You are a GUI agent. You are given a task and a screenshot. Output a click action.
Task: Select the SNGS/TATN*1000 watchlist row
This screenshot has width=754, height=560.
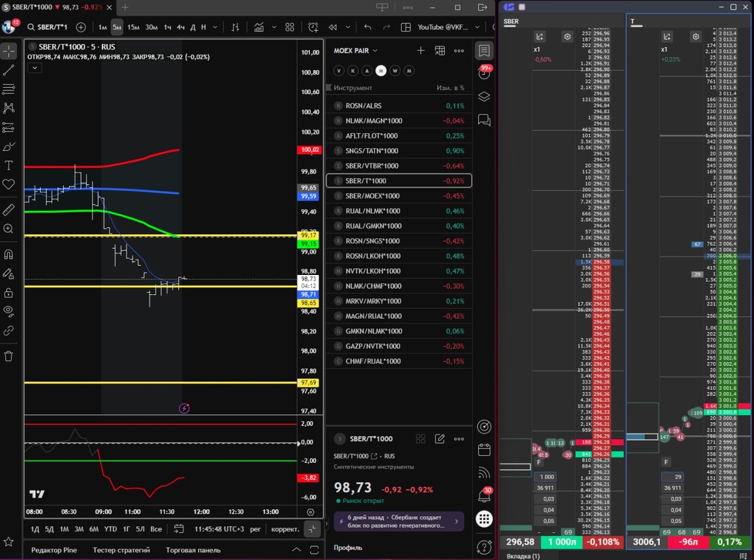[399, 151]
